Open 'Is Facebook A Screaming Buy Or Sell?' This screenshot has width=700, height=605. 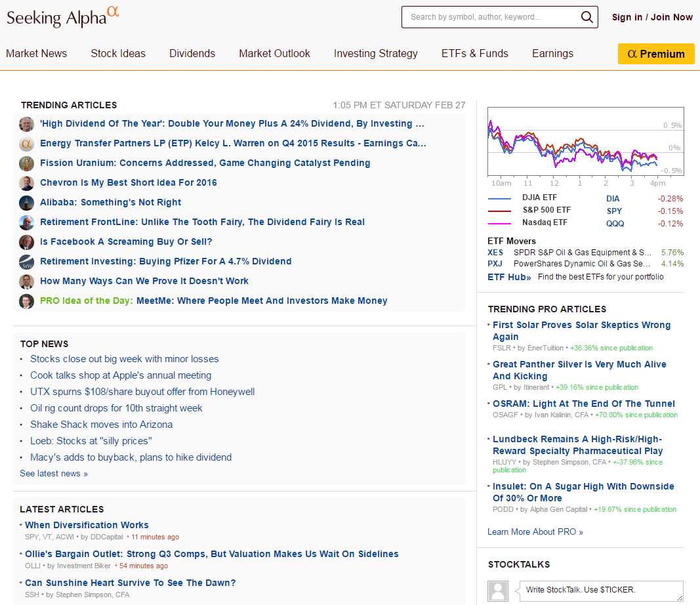127,241
